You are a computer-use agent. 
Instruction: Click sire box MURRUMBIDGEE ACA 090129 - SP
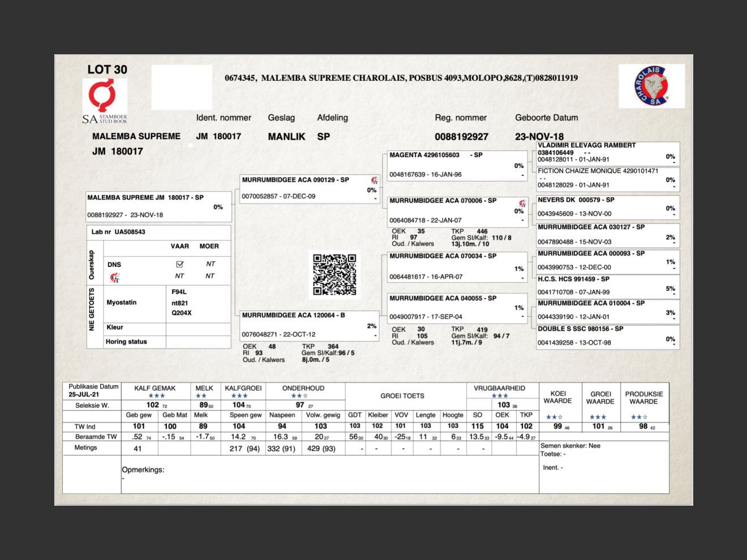click(310, 188)
